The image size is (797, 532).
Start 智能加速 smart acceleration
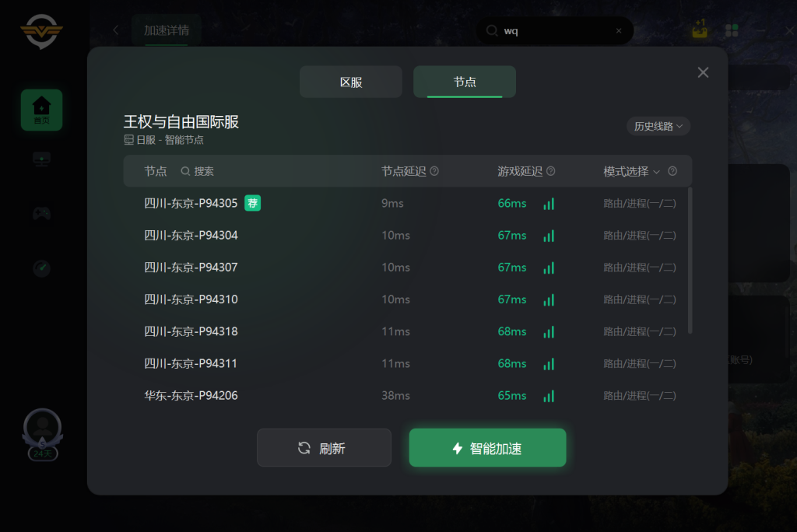tap(487, 448)
